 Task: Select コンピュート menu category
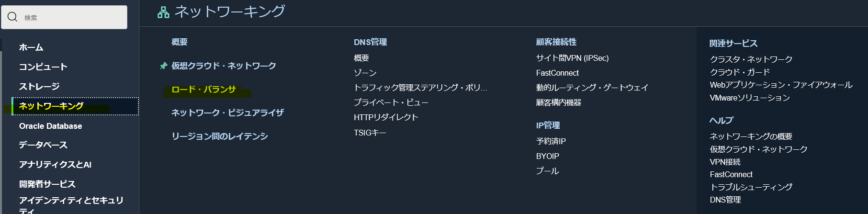click(x=43, y=67)
